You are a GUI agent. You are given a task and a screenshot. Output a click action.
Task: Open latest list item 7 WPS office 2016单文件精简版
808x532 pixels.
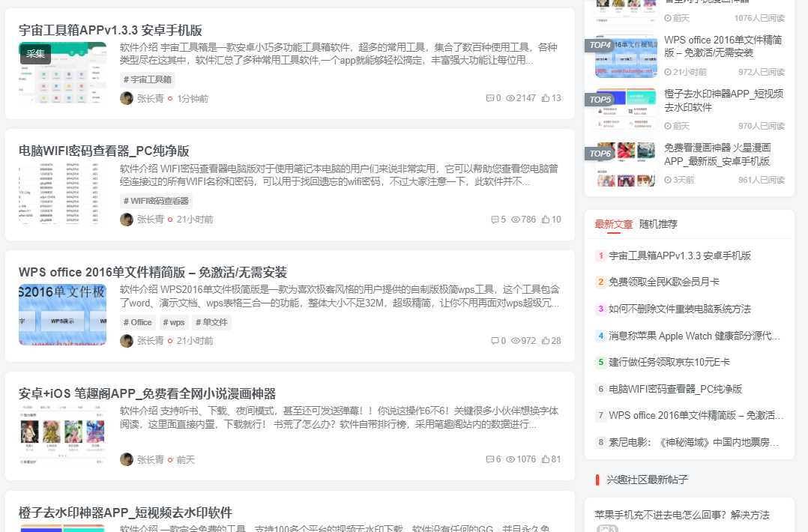click(696, 415)
